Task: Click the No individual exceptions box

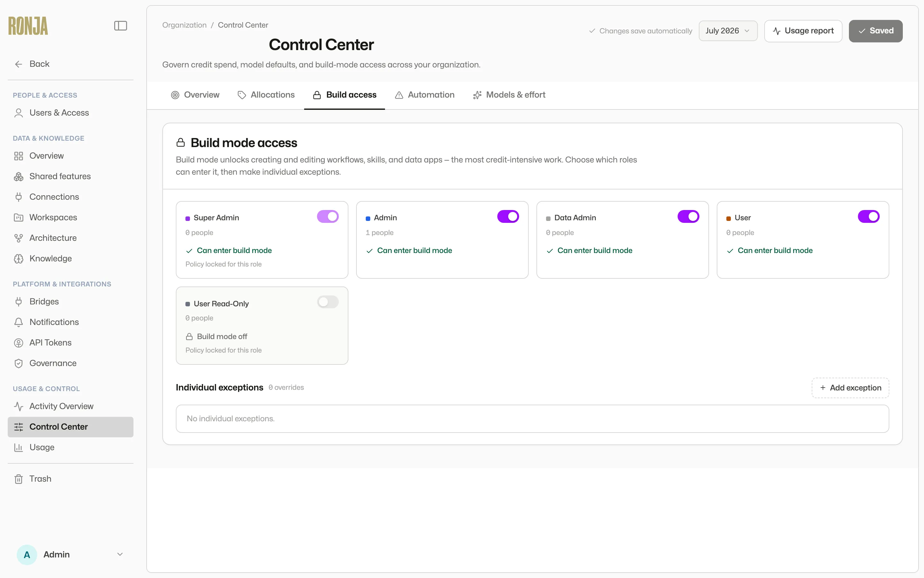Action: 532,419
